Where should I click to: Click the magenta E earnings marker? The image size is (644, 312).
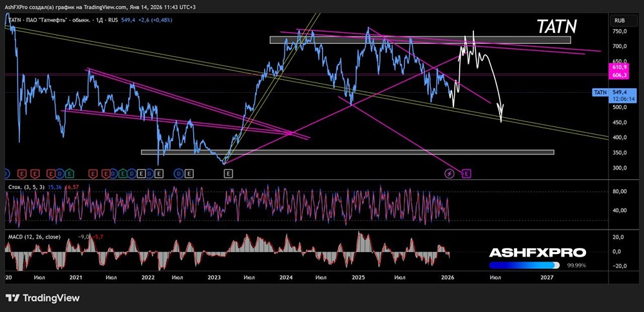(x=466, y=174)
